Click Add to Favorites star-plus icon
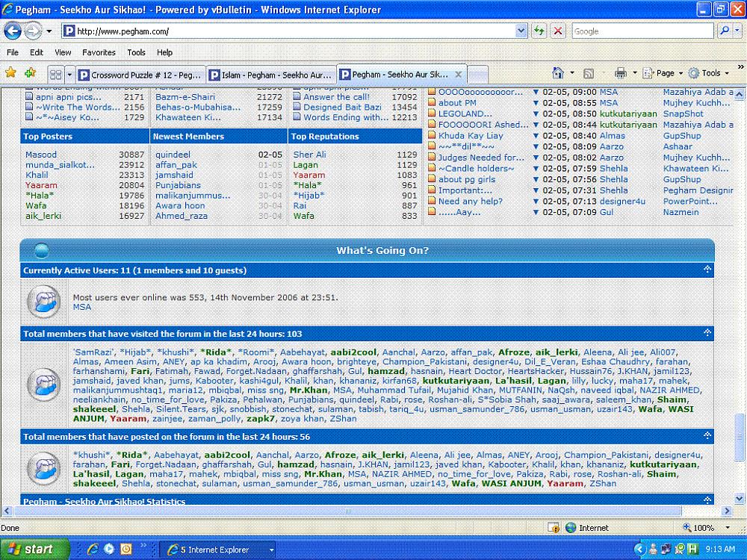The image size is (747, 560). [31, 73]
